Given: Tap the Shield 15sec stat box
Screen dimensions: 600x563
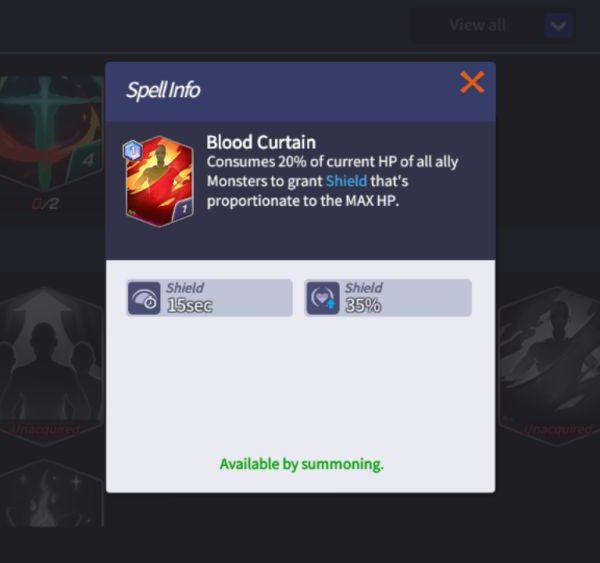Looking at the screenshot, I should click(x=210, y=298).
